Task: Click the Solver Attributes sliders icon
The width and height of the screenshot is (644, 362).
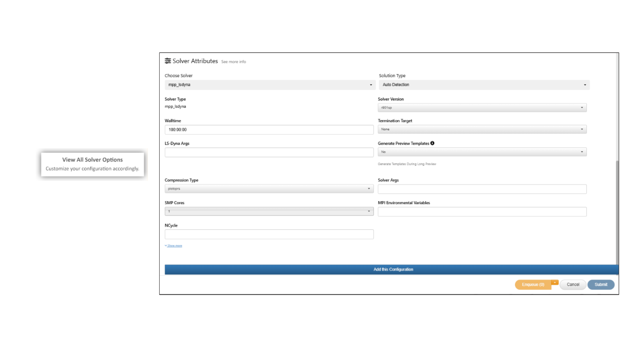Action: click(x=168, y=61)
